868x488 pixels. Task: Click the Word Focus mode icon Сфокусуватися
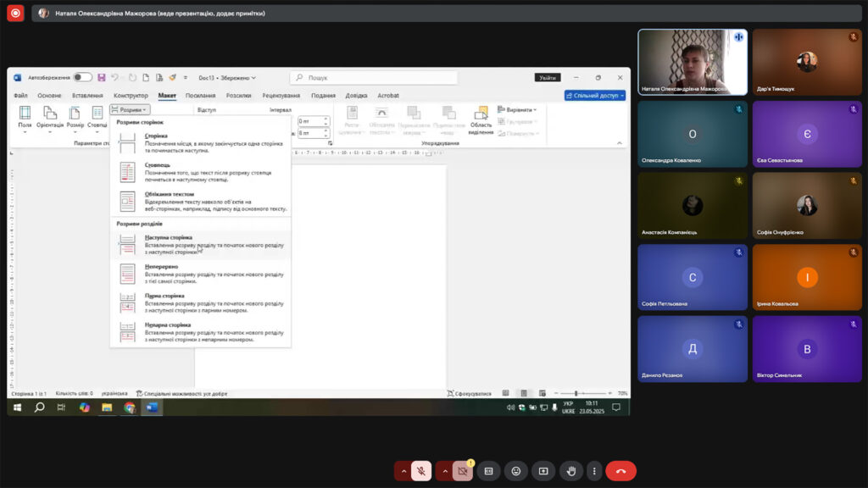tap(470, 393)
